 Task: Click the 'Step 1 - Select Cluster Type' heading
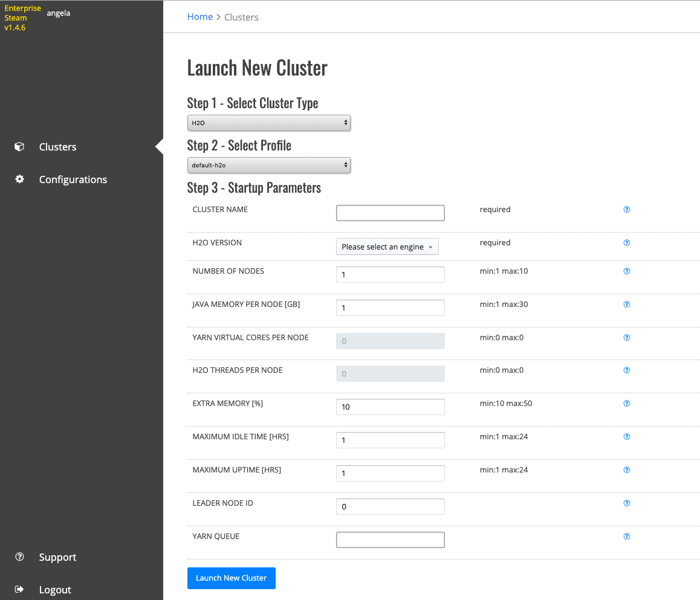pyautogui.click(x=253, y=103)
